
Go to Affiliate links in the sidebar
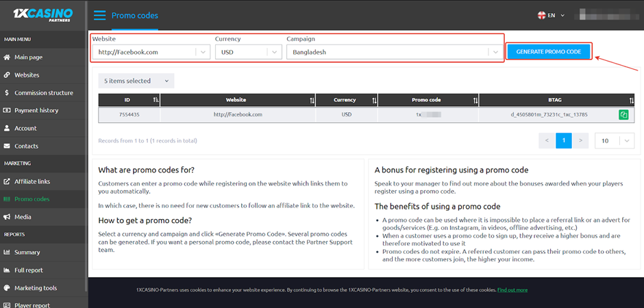click(x=32, y=181)
